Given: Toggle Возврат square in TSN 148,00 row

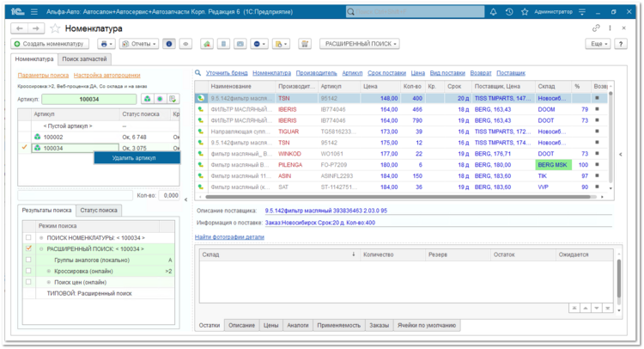Looking at the screenshot, I should 597,98.
